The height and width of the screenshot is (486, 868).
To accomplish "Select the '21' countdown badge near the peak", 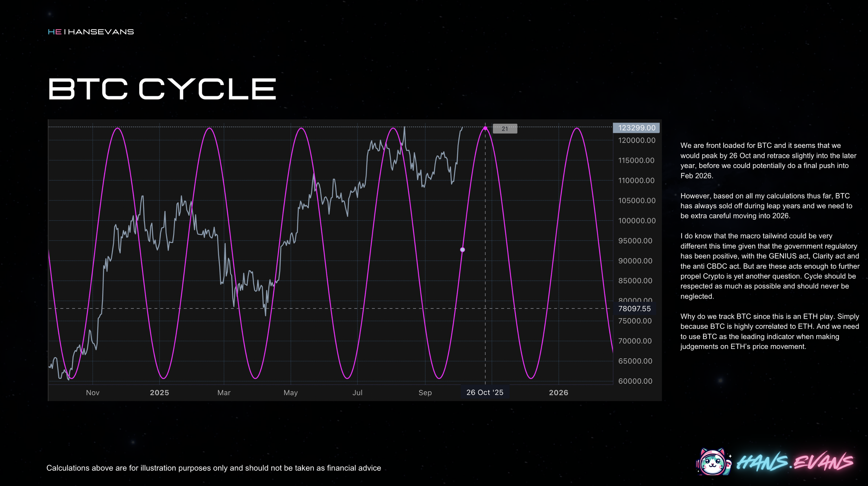I will [x=506, y=129].
